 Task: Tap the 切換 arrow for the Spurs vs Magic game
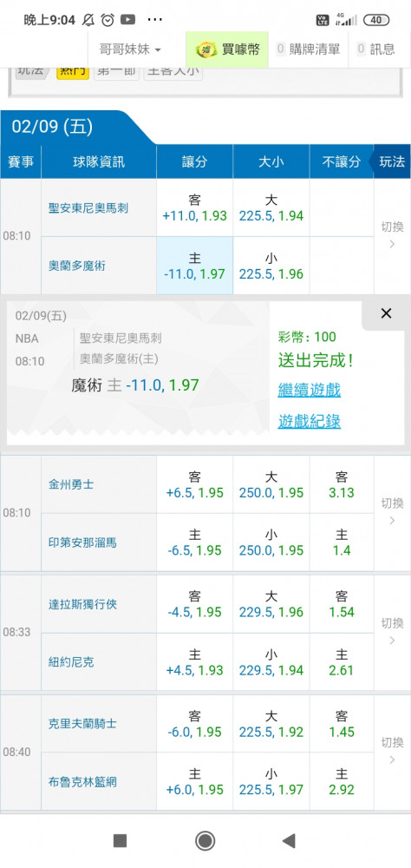(392, 236)
